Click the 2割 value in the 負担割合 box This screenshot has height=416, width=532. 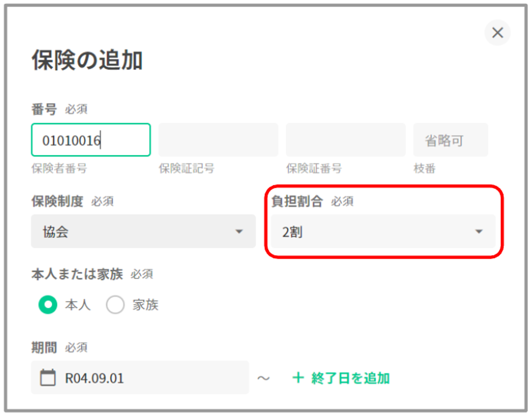(x=292, y=232)
